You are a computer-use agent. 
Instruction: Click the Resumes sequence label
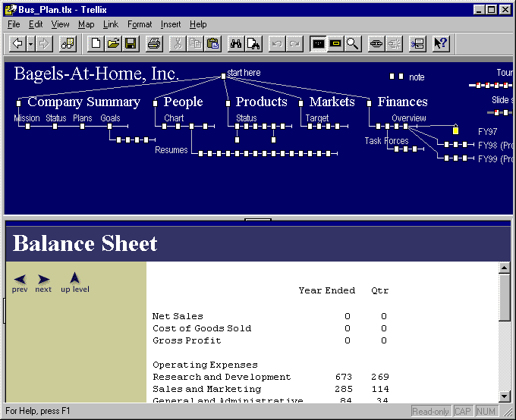click(171, 150)
